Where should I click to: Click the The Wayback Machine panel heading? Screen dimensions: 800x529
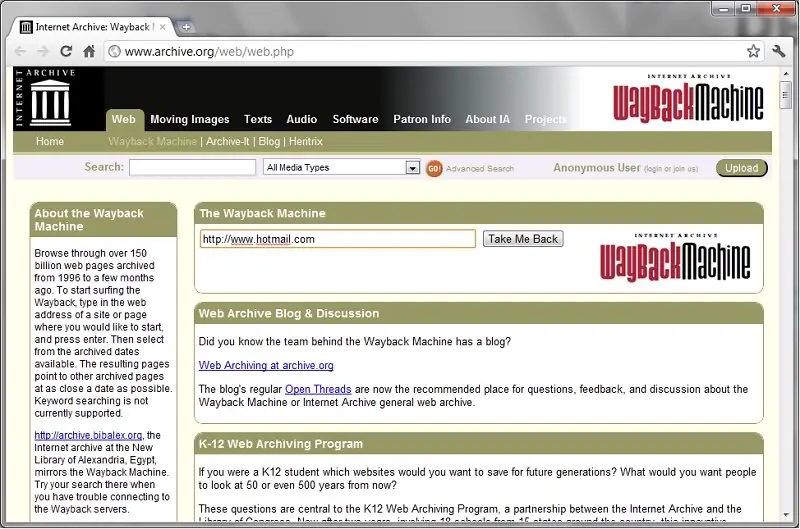click(x=262, y=213)
